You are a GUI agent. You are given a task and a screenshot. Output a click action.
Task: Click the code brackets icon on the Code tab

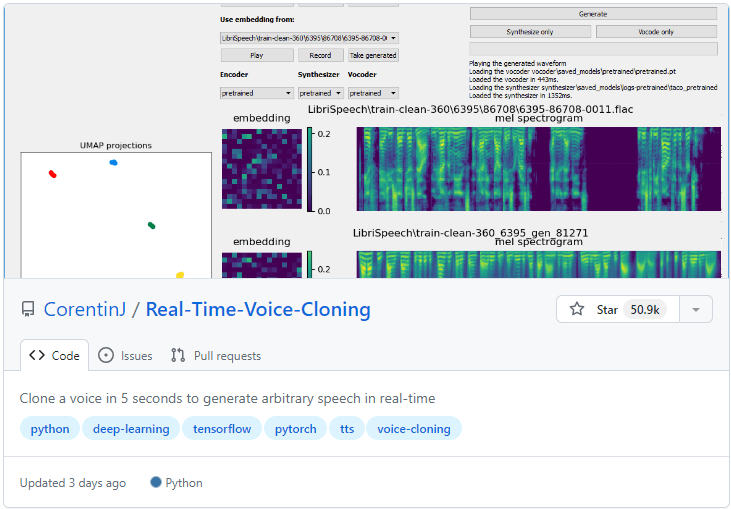coord(37,356)
